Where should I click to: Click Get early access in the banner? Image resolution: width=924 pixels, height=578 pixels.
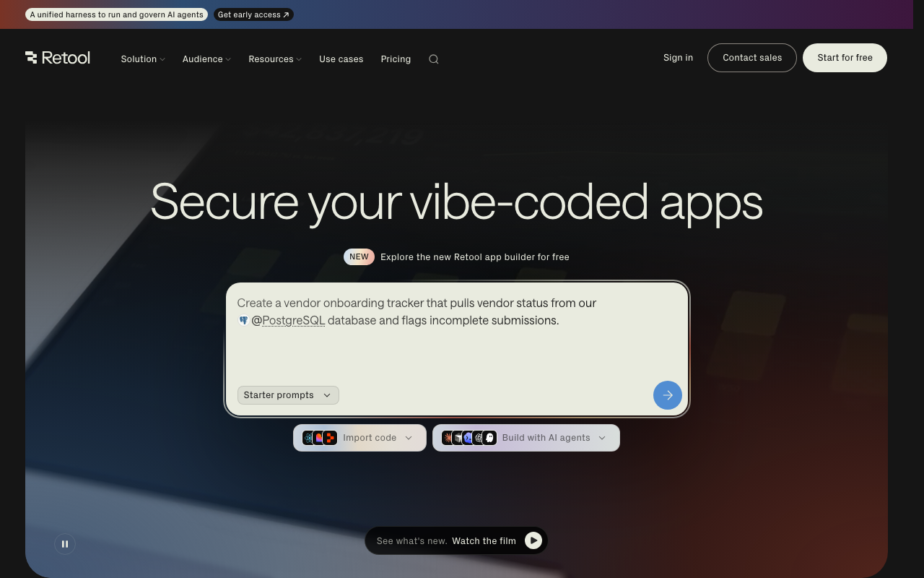(x=253, y=14)
